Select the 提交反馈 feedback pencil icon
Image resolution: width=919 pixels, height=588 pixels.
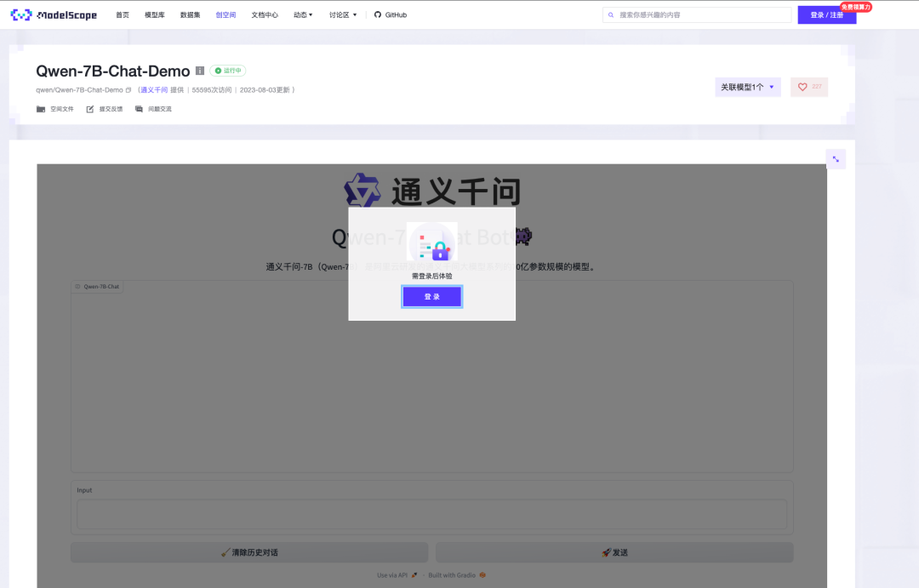(88, 109)
